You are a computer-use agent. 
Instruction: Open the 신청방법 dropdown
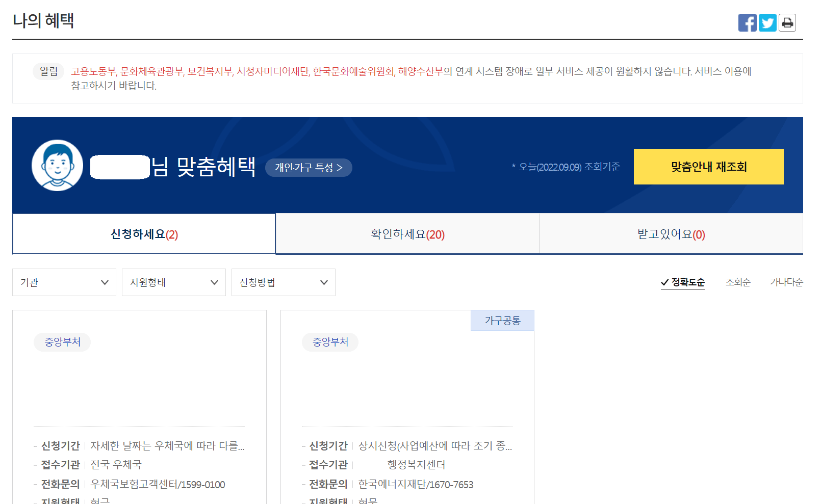284,282
